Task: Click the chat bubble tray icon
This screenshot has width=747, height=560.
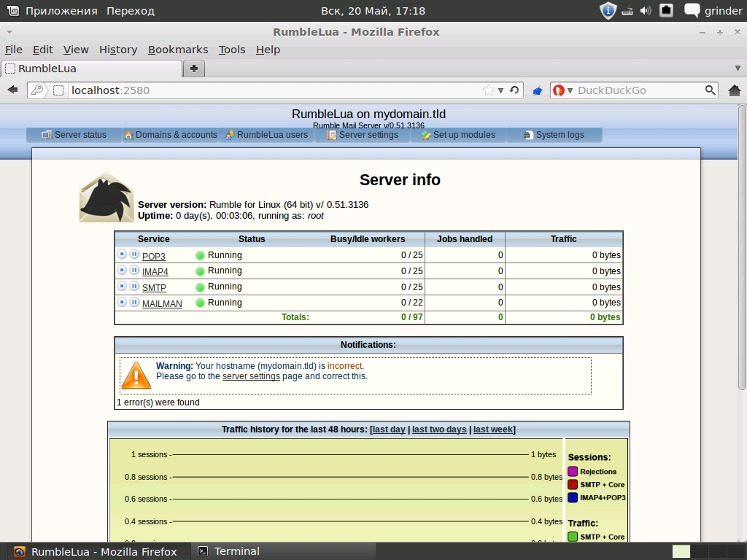Action: click(x=692, y=10)
